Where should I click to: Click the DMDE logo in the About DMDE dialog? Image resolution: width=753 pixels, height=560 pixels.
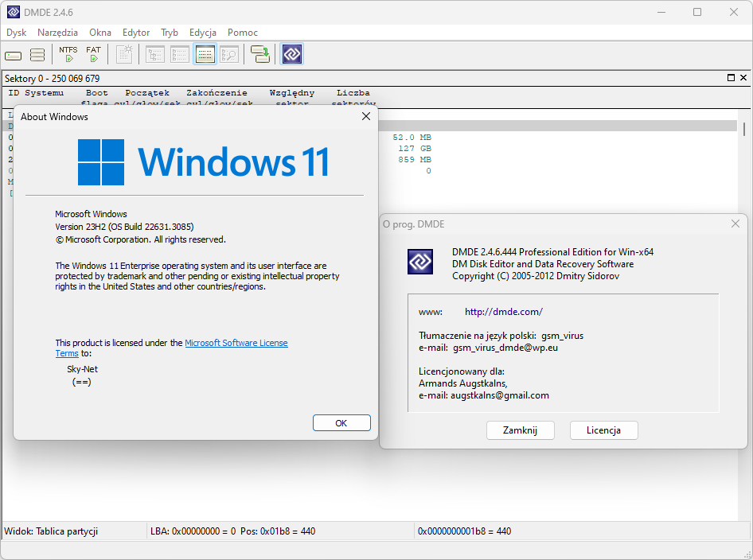(420, 262)
